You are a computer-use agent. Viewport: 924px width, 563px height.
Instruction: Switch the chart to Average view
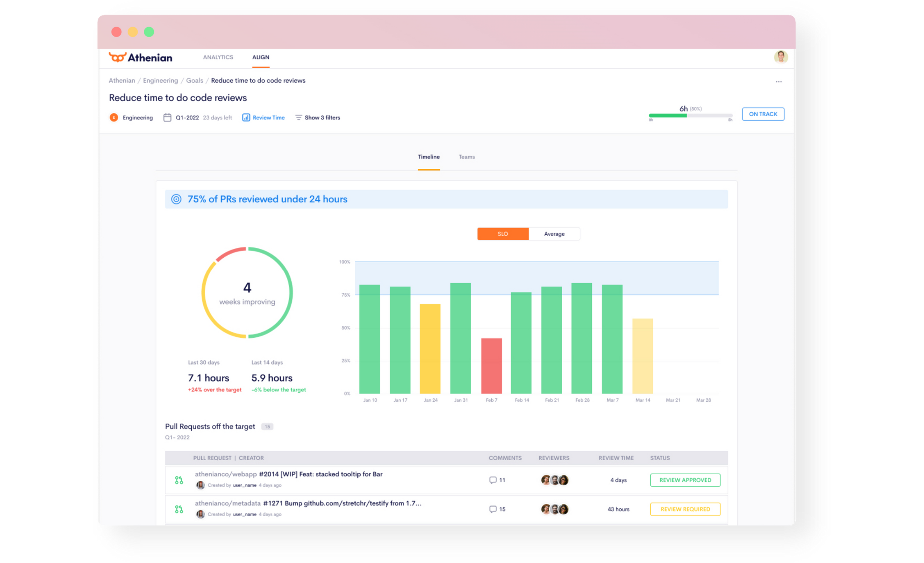[554, 234]
